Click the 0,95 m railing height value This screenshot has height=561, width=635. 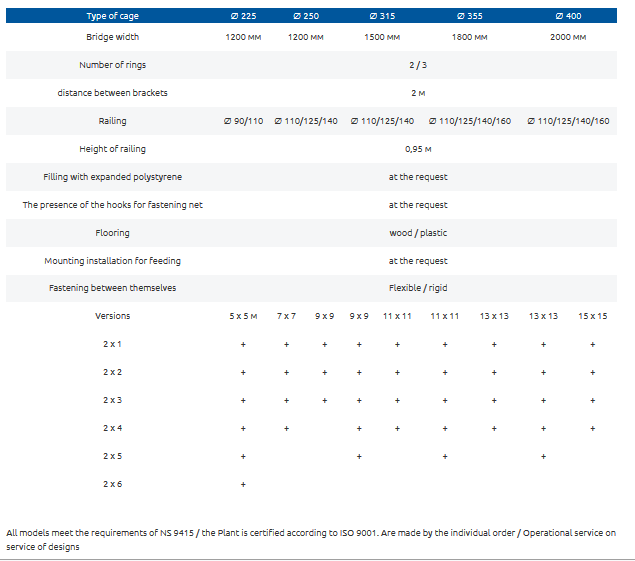418,149
